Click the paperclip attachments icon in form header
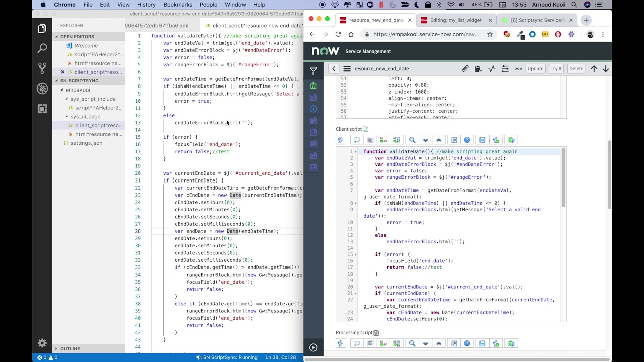 pos(465,69)
